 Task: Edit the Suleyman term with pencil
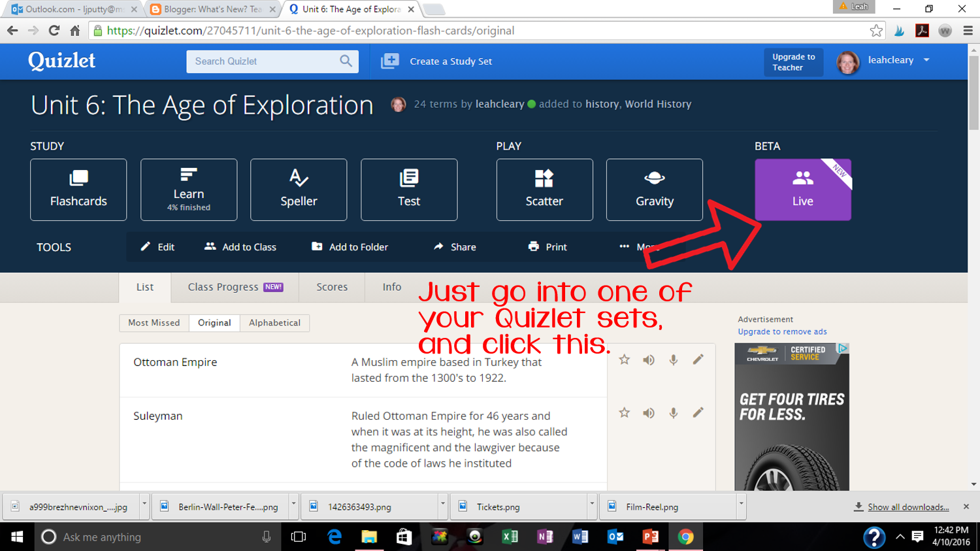click(698, 413)
